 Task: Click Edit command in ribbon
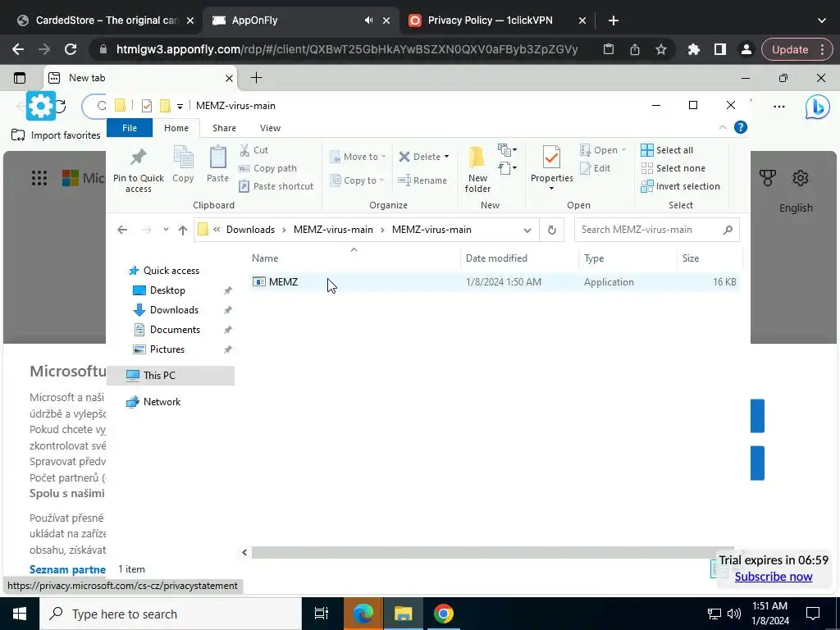tap(596, 168)
